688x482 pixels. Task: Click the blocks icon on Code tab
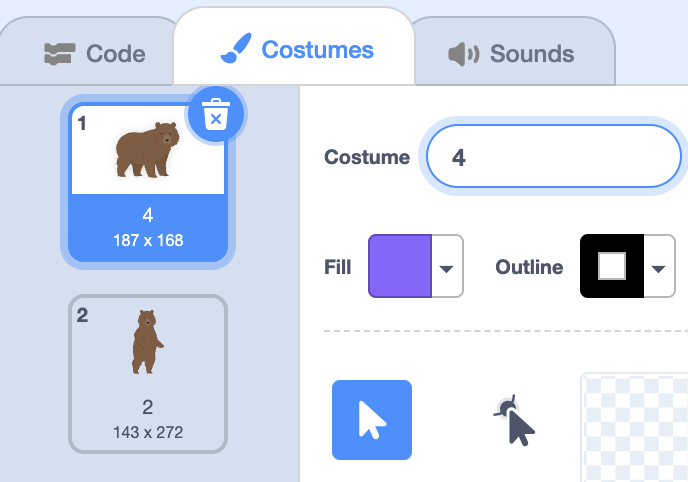[x=61, y=54]
